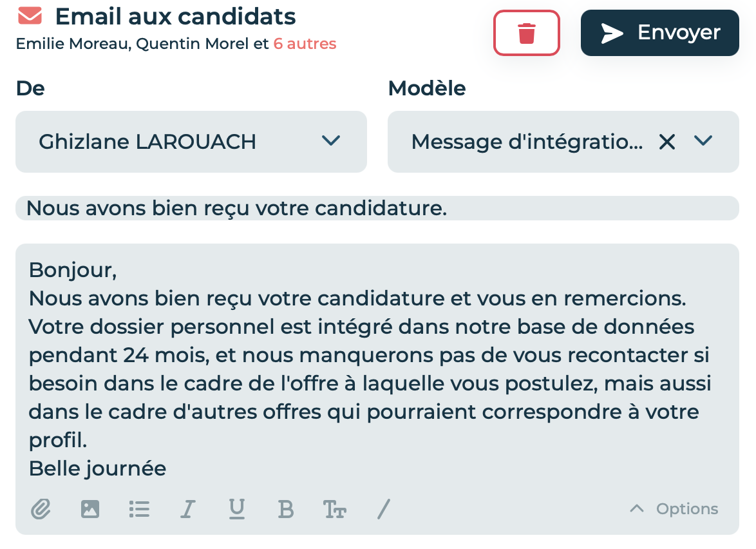Show the 6 autres recipients
This screenshot has width=756, height=549.
[x=305, y=44]
